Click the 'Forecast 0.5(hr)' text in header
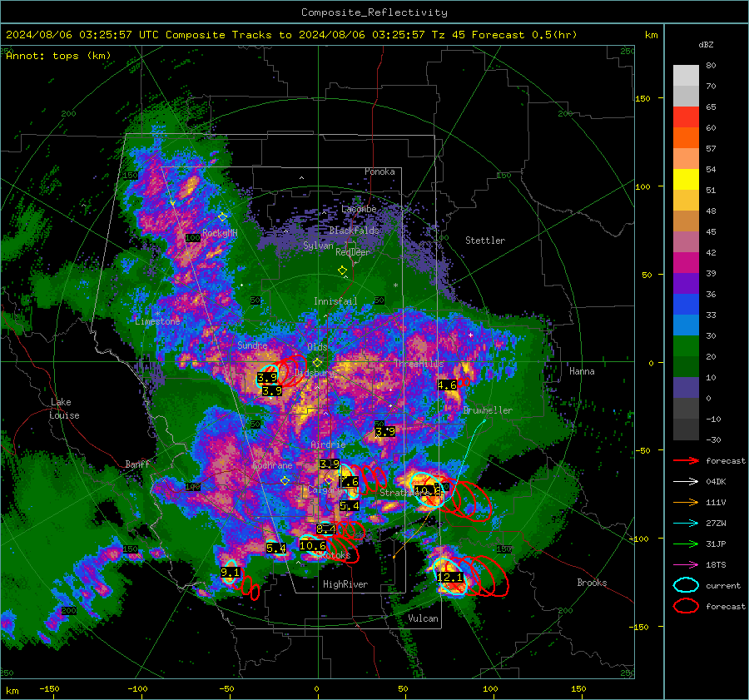Screen dimensions: 749x700 [x=524, y=35]
